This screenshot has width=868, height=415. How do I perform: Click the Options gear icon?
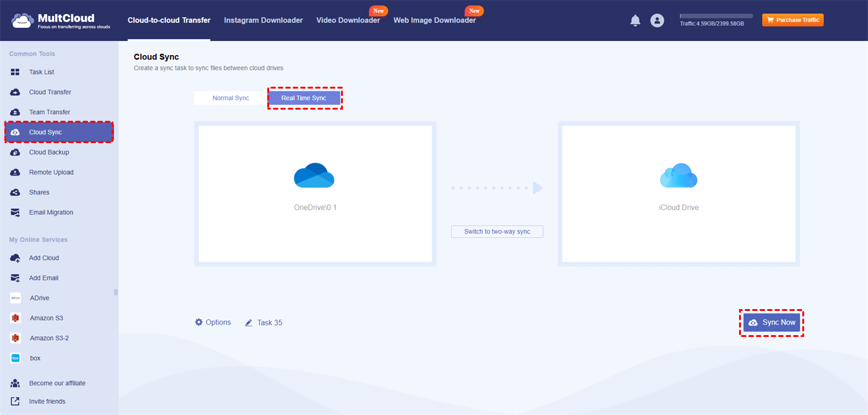[x=199, y=322]
